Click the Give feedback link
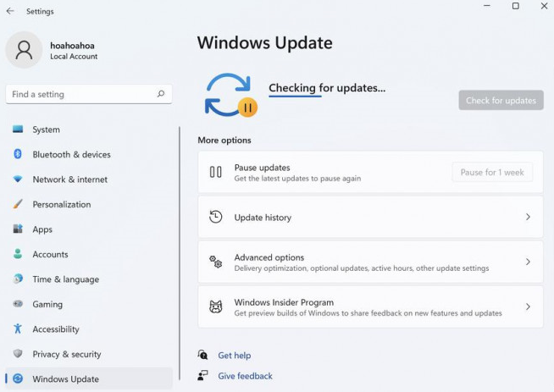Screen dimensions: 554x392 coord(245,376)
